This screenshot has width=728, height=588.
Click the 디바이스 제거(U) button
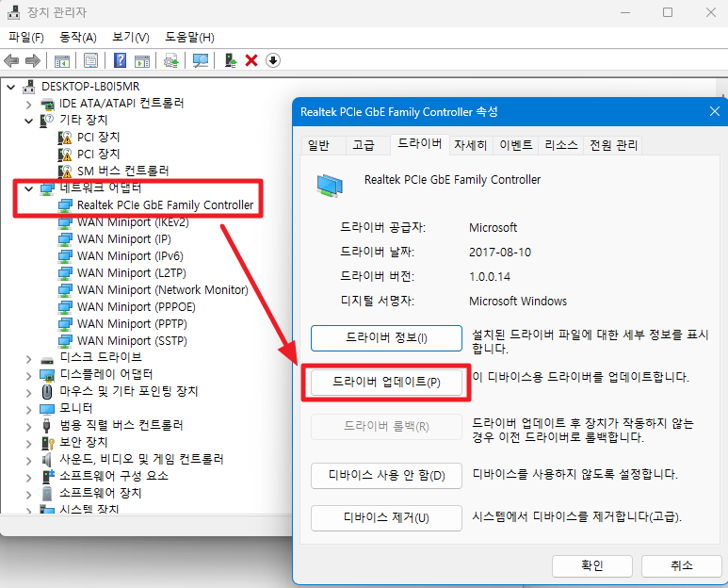point(386,518)
